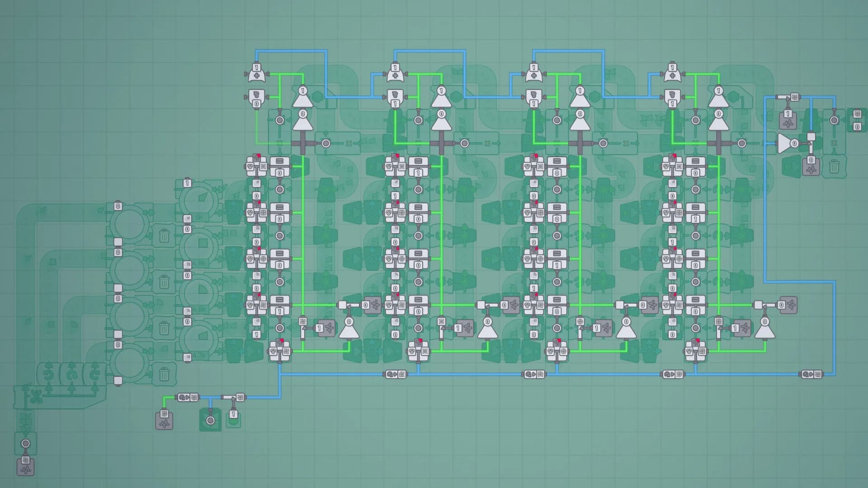Click the plus-symbol gate atop the third column
The width and height of the screenshot is (868, 488).
(x=534, y=72)
